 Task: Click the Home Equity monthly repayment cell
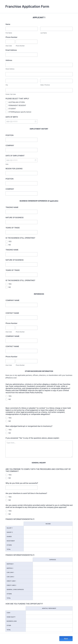pyautogui.click(x=49, y=617)
